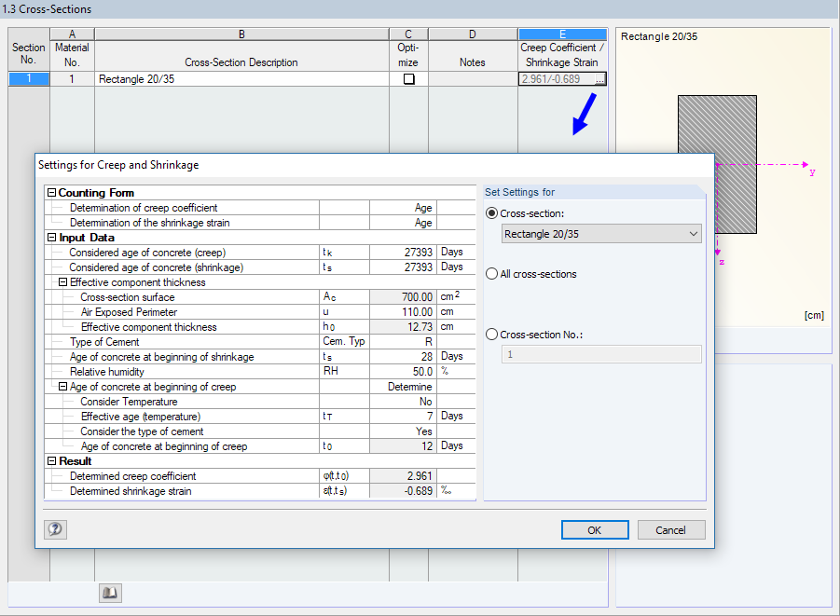This screenshot has width=840, height=616.
Task: Confirm settings with the OK button
Action: click(x=595, y=529)
